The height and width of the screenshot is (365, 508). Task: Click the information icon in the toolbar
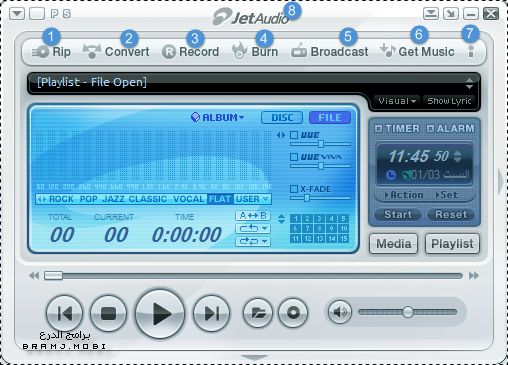coord(471,52)
